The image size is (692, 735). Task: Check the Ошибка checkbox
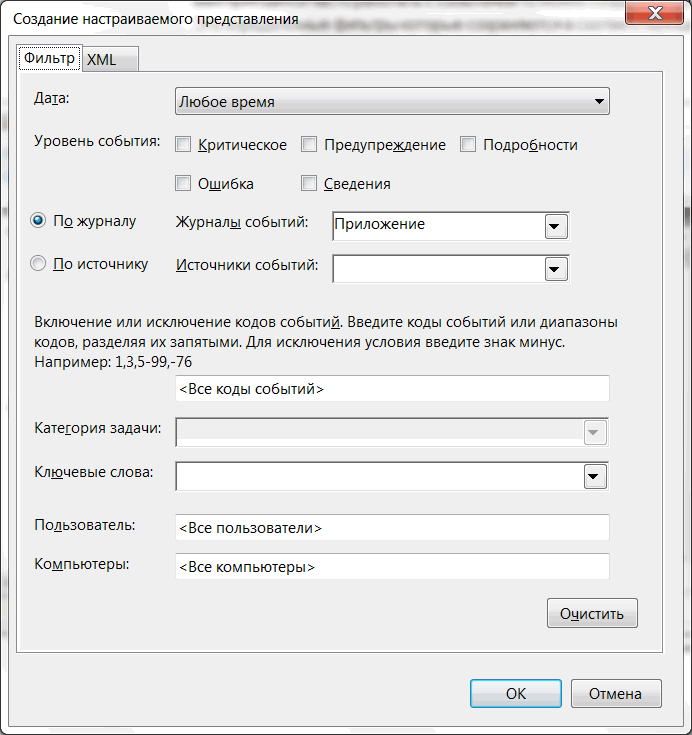pyautogui.click(x=183, y=183)
